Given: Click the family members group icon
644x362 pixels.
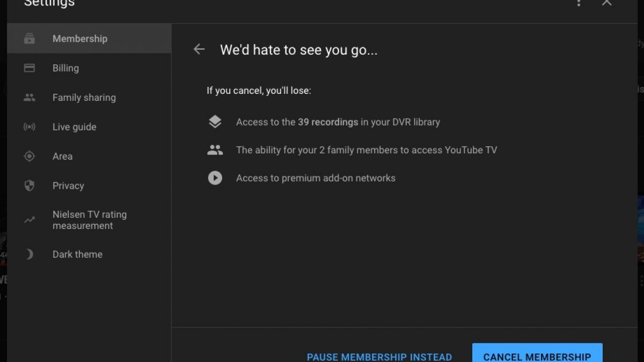Looking at the screenshot, I should click(x=215, y=150).
